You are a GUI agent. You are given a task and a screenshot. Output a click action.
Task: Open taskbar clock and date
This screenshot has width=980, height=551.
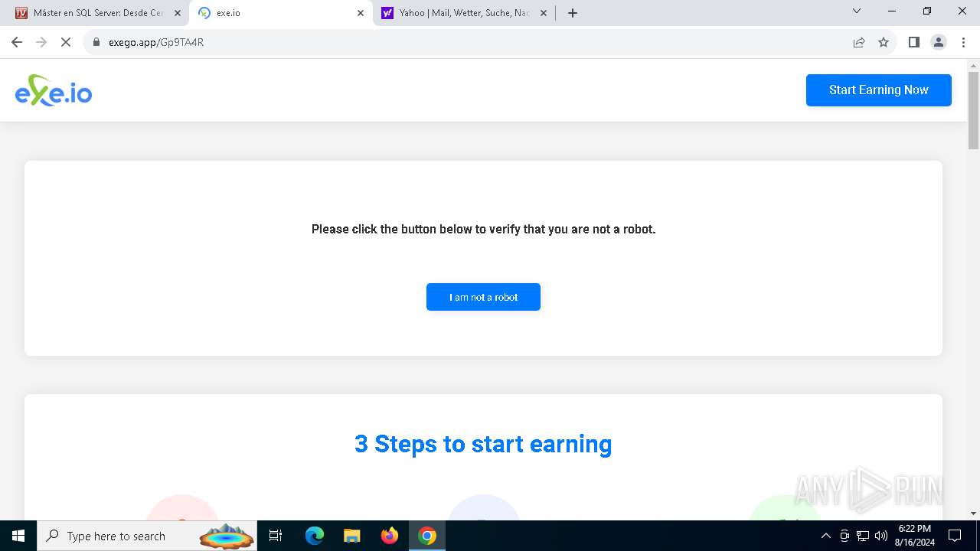coord(915,536)
